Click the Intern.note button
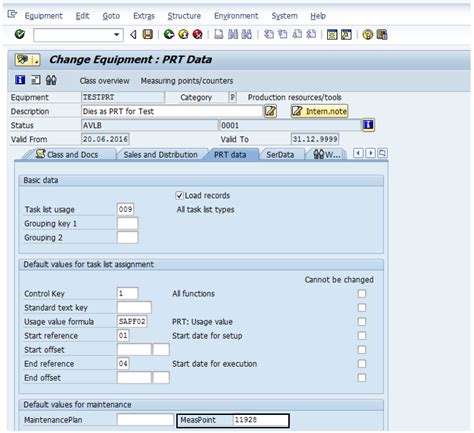The height and width of the screenshot is (433, 474). (320, 111)
